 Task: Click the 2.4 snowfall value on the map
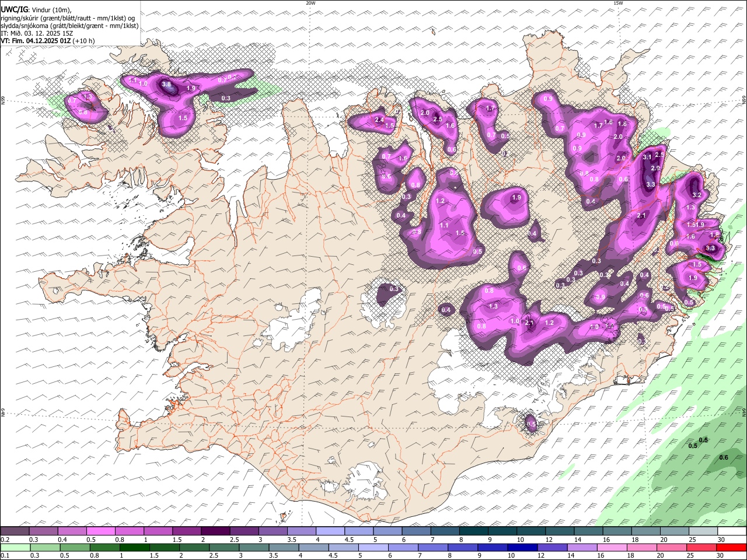pyautogui.click(x=379, y=120)
